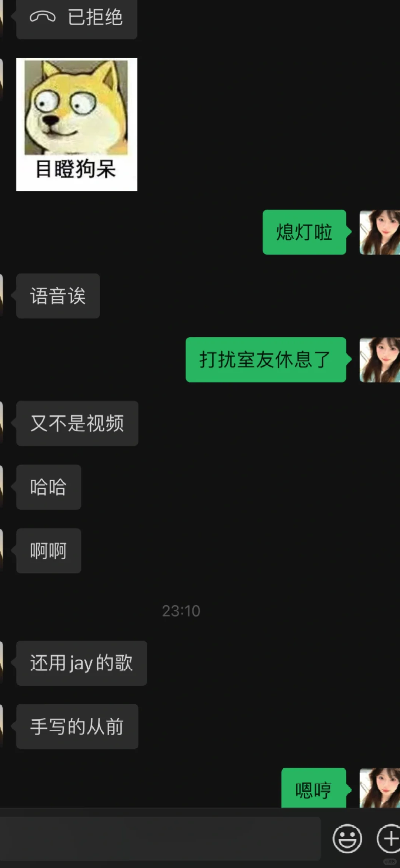
Task: Tap avatar beside 熄灯啦 message
Action: [380, 232]
